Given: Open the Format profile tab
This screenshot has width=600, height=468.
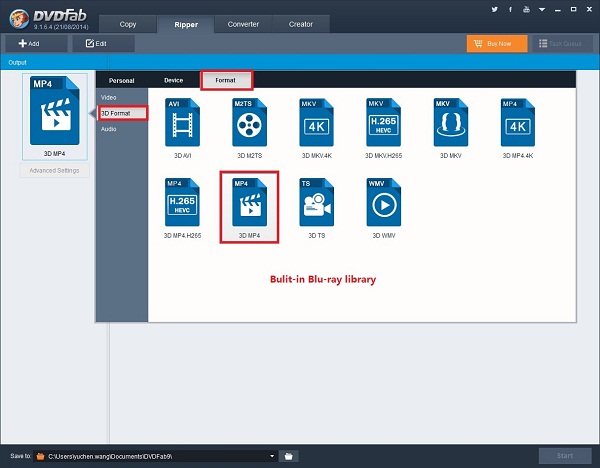Looking at the screenshot, I should (x=226, y=80).
